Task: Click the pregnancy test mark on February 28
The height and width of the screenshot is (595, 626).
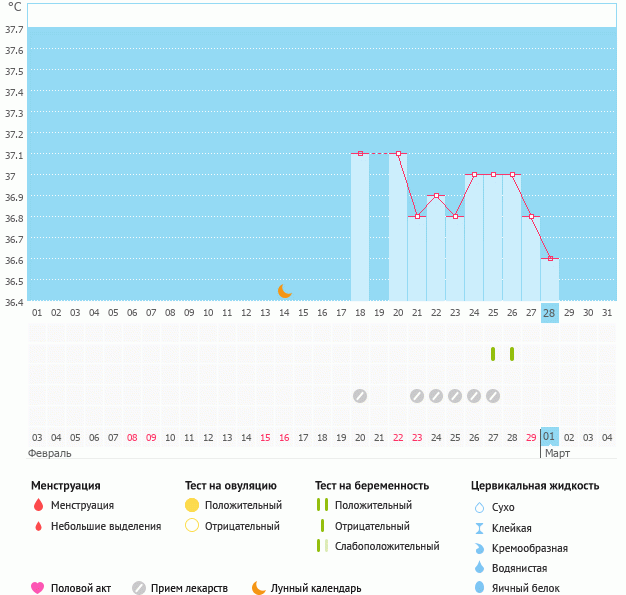Action: pos(512,354)
